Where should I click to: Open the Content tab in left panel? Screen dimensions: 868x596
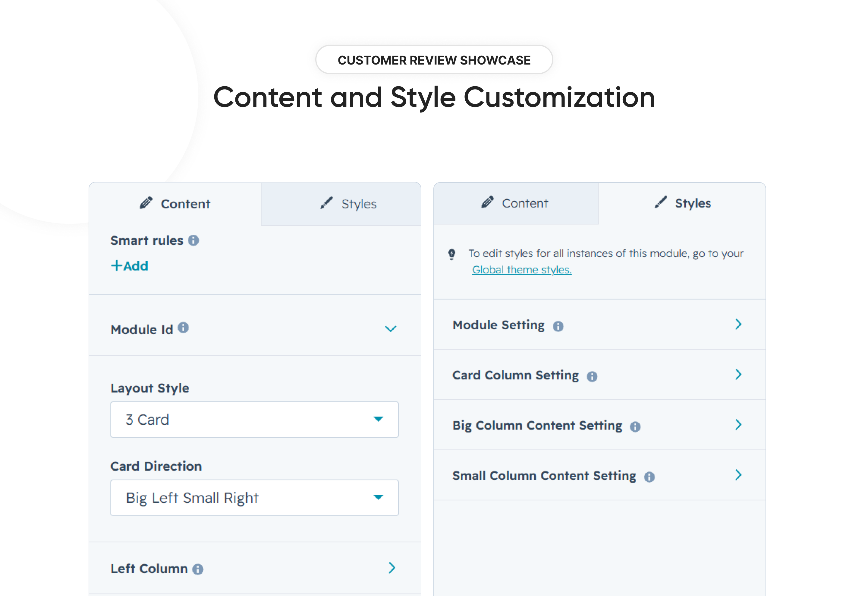pyautogui.click(x=175, y=204)
